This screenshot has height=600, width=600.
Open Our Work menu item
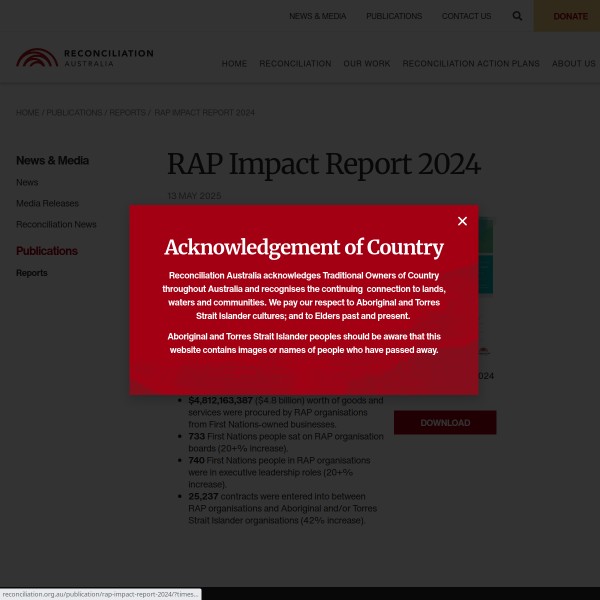click(x=367, y=63)
